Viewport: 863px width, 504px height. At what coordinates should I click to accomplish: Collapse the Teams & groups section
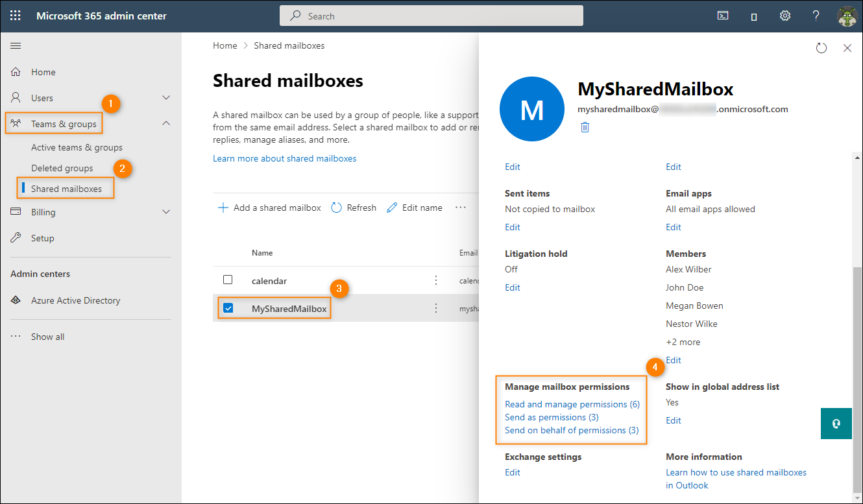[x=165, y=123]
